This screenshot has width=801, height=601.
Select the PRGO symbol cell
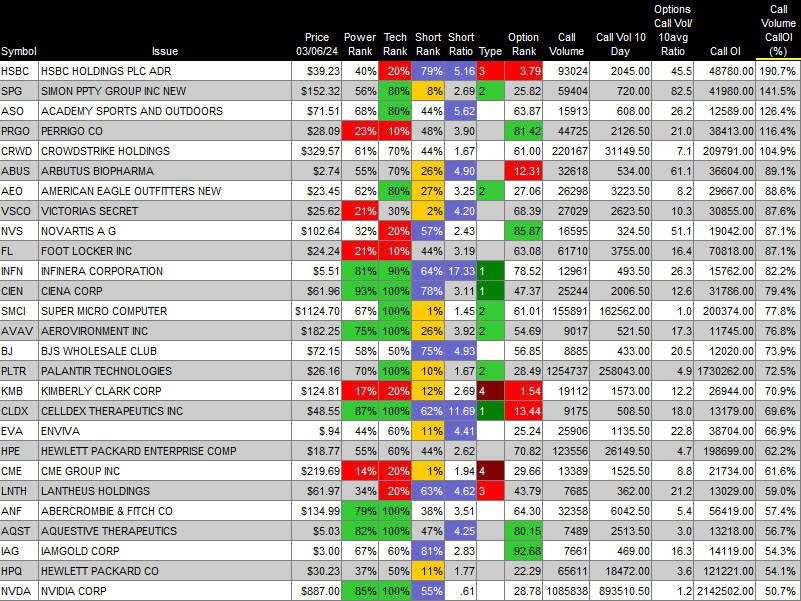pos(19,131)
